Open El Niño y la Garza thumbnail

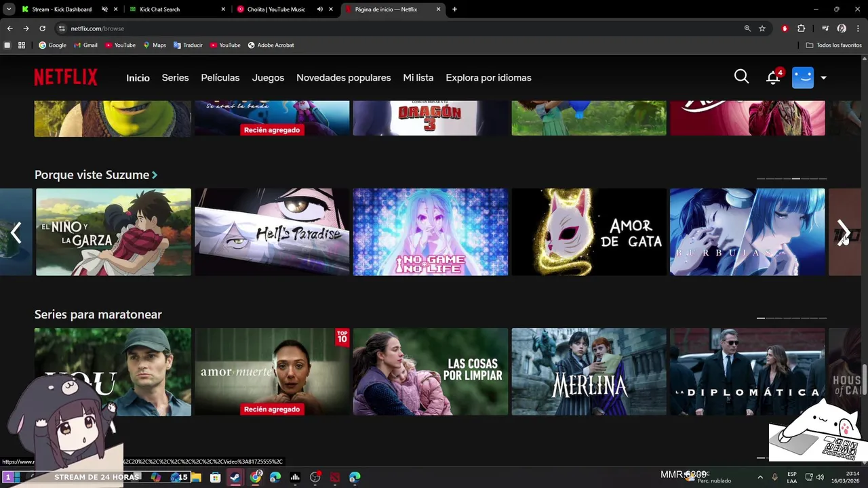pyautogui.click(x=113, y=232)
